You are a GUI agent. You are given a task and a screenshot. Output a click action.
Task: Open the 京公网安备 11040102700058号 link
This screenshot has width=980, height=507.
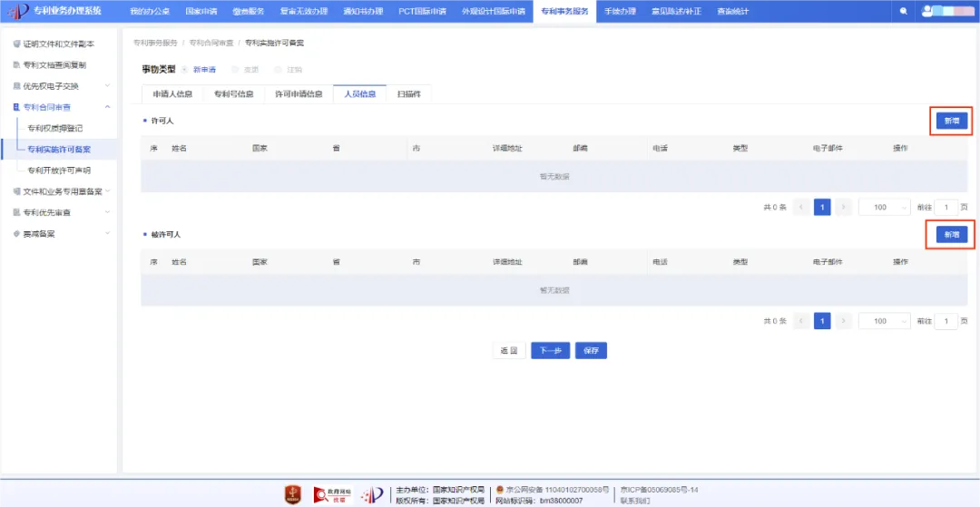tap(557, 490)
